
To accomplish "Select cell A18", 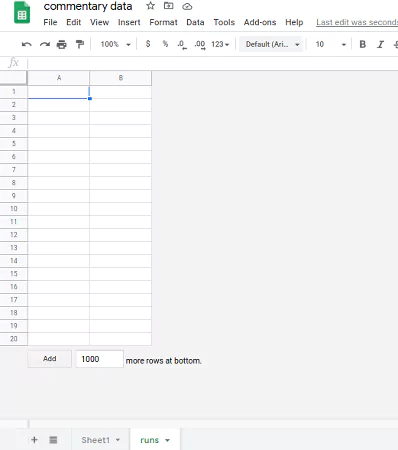I will [x=59, y=313].
